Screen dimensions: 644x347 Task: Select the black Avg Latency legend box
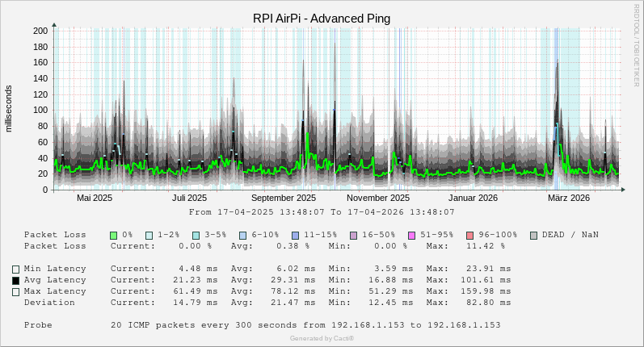tap(15, 281)
